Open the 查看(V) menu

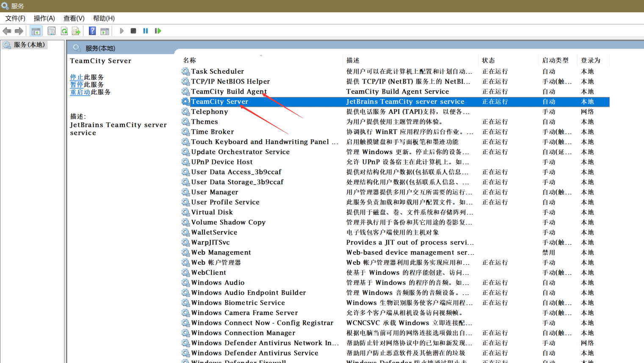coord(74,18)
